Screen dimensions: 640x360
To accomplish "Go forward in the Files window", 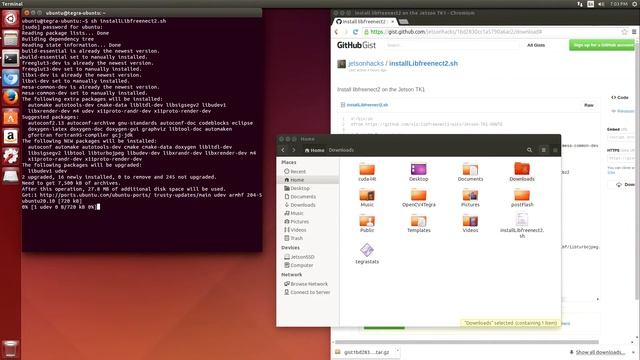I will [293, 150].
